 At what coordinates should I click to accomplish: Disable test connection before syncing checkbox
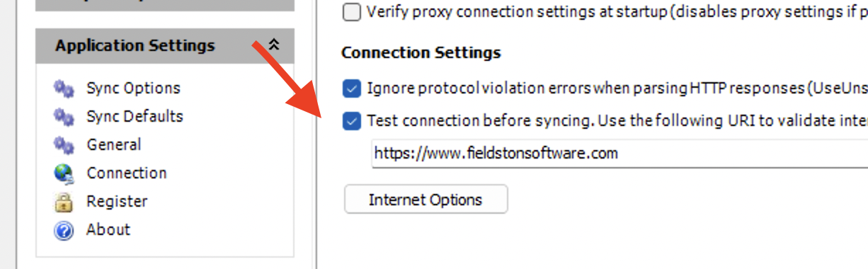351,121
